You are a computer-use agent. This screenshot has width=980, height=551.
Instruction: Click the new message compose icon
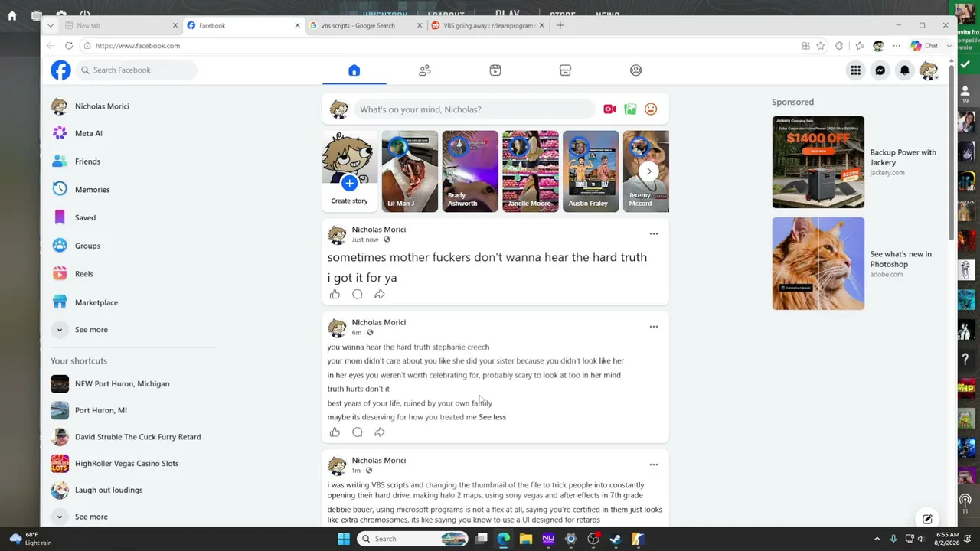point(927,520)
